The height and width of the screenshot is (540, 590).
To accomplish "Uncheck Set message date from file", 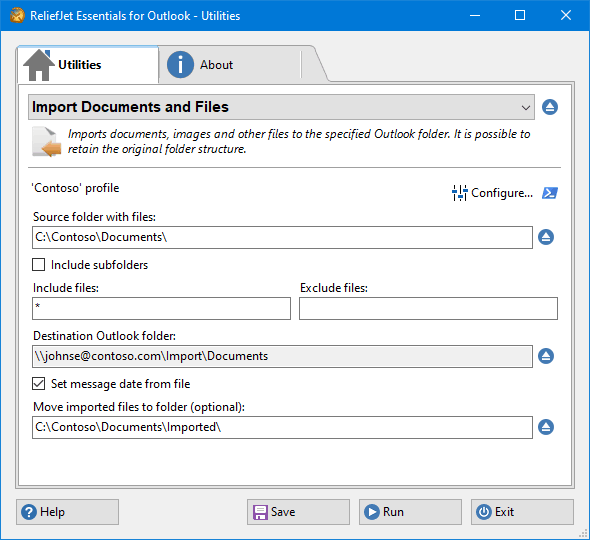I will pos(38,383).
